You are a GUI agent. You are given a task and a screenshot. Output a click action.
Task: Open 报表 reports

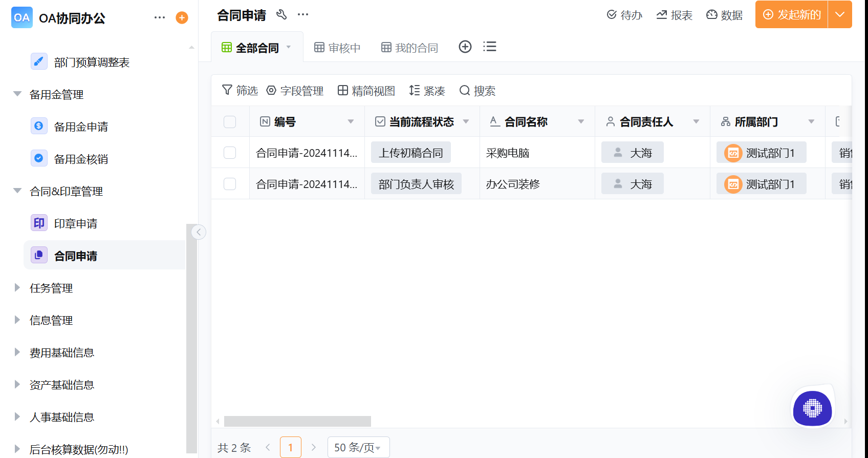pos(674,15)
